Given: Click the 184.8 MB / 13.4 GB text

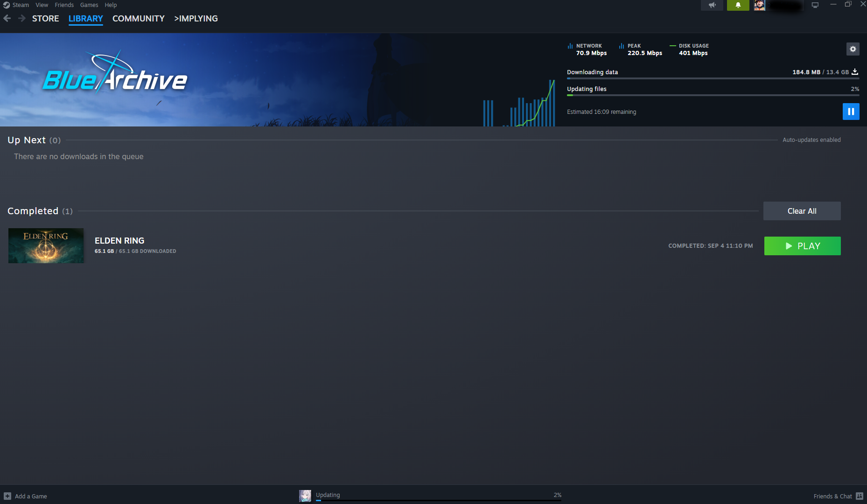Looking at the screenshot, I should [x=820, y=72].
